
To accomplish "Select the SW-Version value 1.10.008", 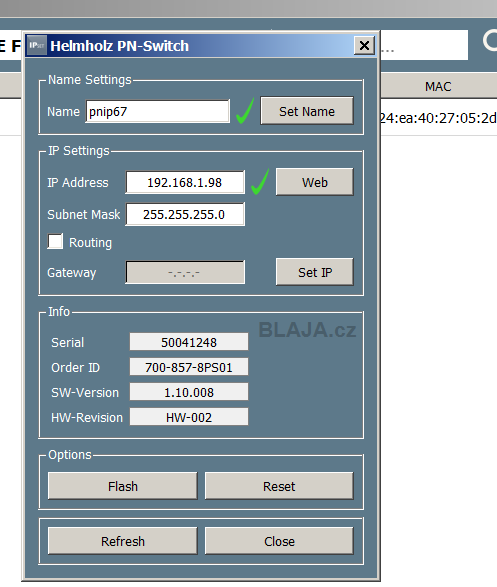I will tap(189, 392).
